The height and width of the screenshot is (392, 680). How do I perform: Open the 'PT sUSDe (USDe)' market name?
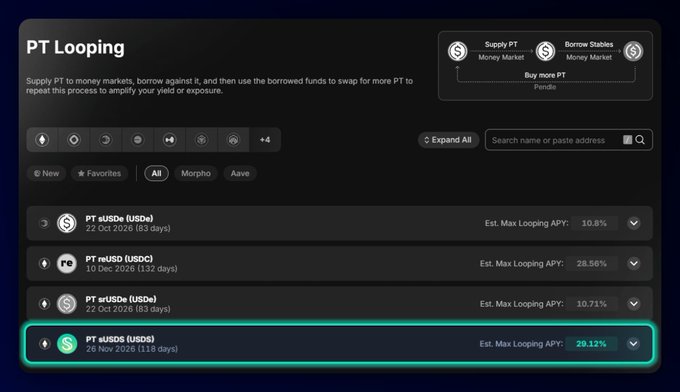[119, 219]
